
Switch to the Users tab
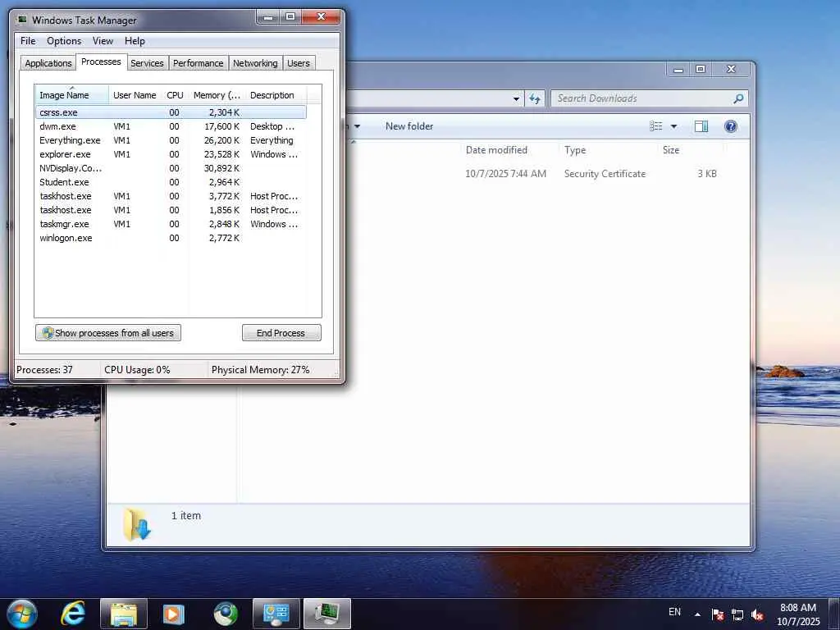[299, 63]
